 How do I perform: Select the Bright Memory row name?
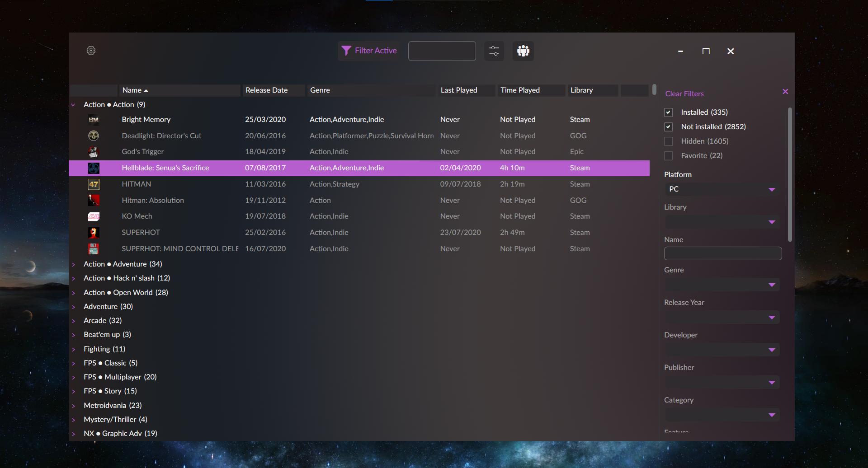[146, 120]
